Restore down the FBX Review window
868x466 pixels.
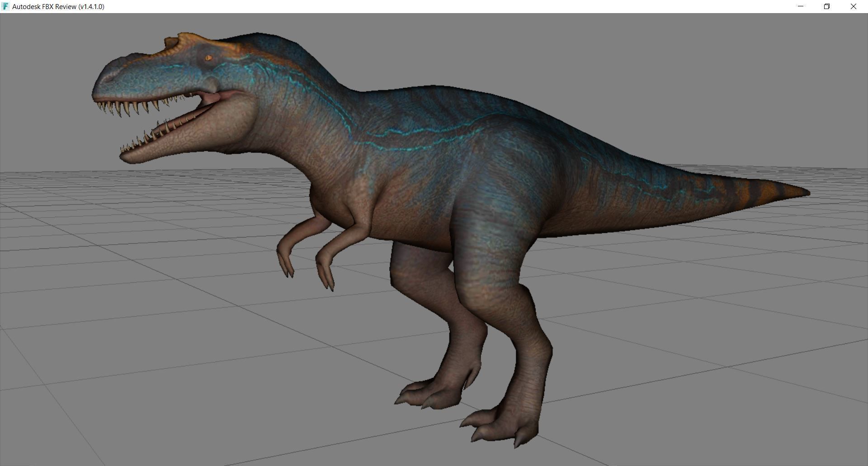pyautogui.click(x=827, y=6)
